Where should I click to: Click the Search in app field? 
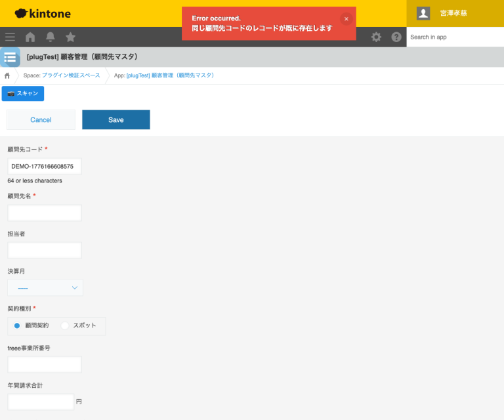coord(455,37)
